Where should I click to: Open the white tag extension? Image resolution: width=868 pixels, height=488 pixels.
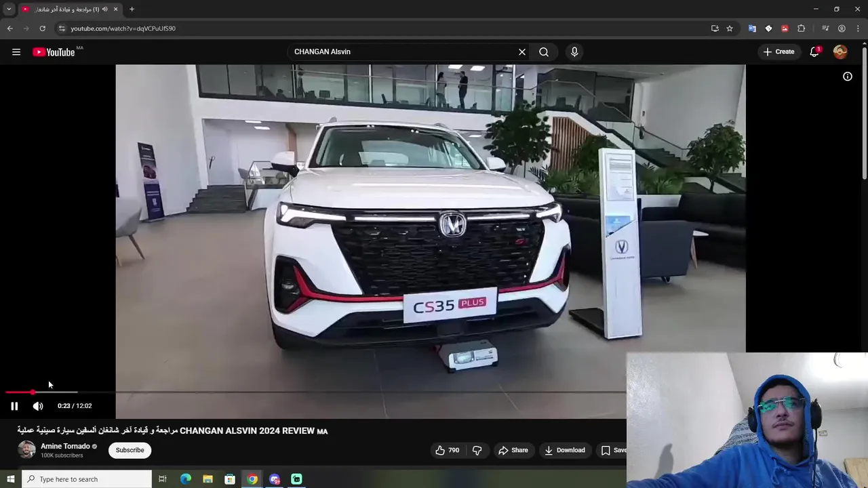pos(768,28)
